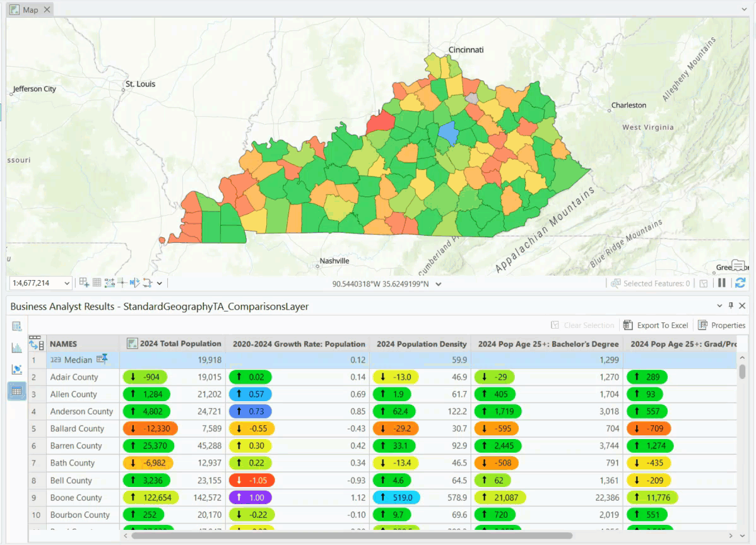Open Properties for the comparisons layer
This screenshot has height=545, width=756.
(722, 325)
